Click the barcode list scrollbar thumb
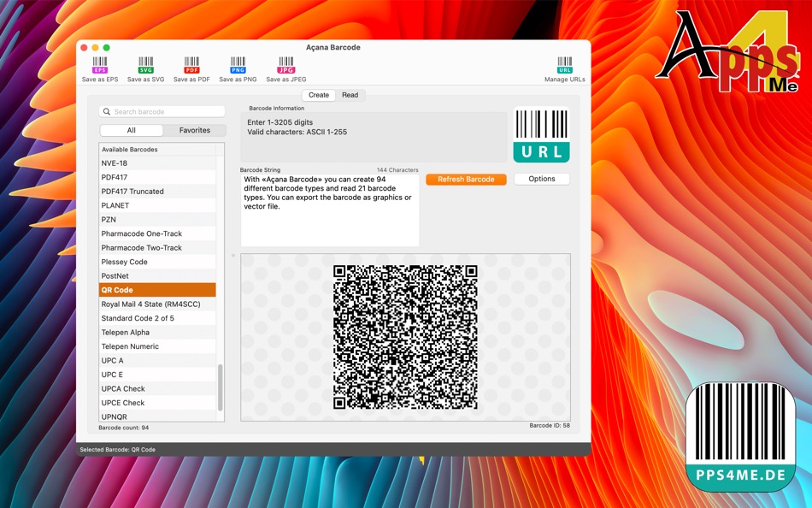This screenshot has width=812, height=508. [220, 387]
